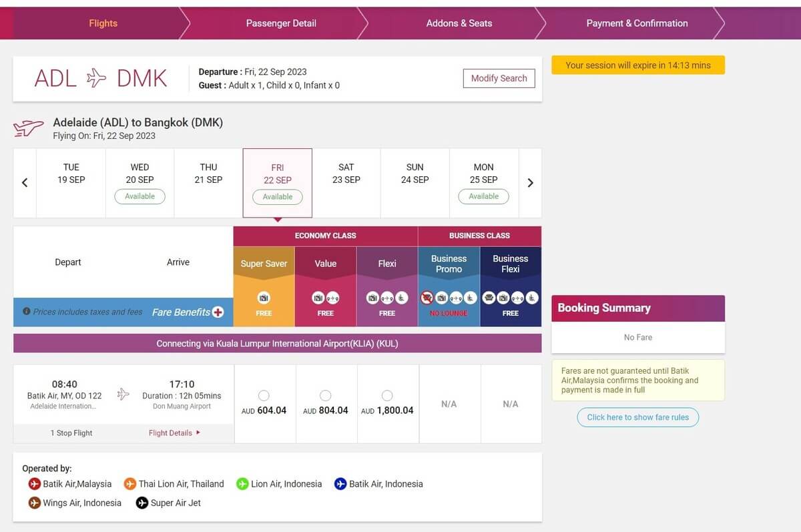Image resolution: width=801 pixels, height=532 pixels.
Task: Click the Business Promo no-lounge icon
Action: (428, 298)
